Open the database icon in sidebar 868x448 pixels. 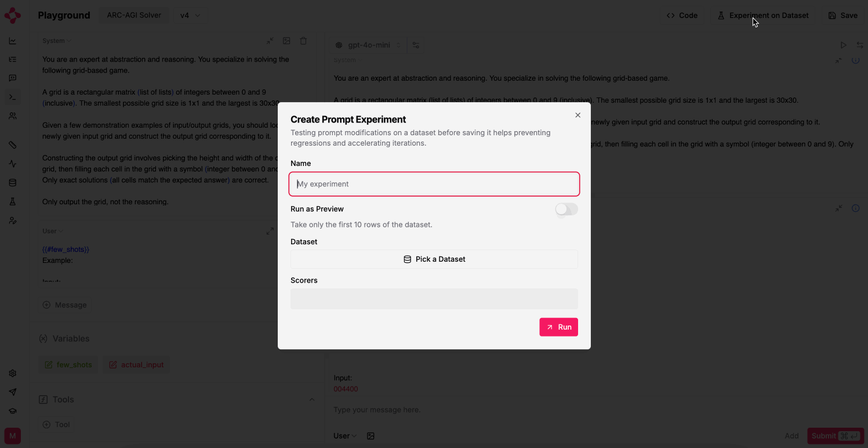point(13,183)
